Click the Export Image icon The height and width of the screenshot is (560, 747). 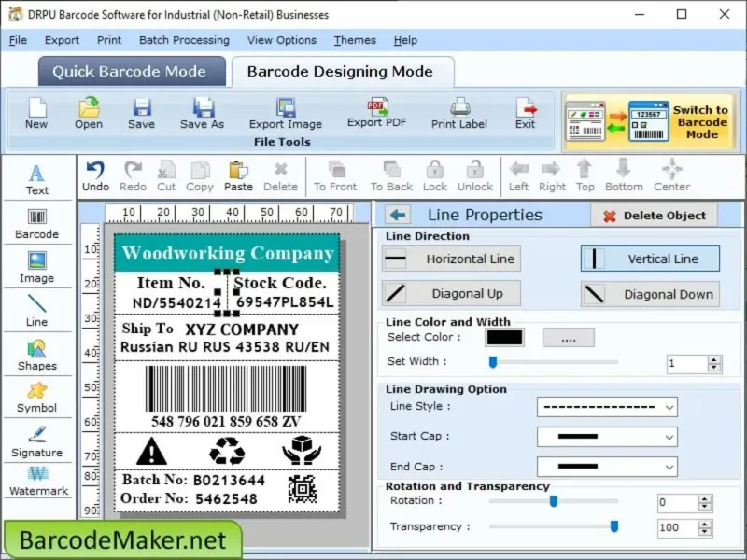[x=286, y=107]
